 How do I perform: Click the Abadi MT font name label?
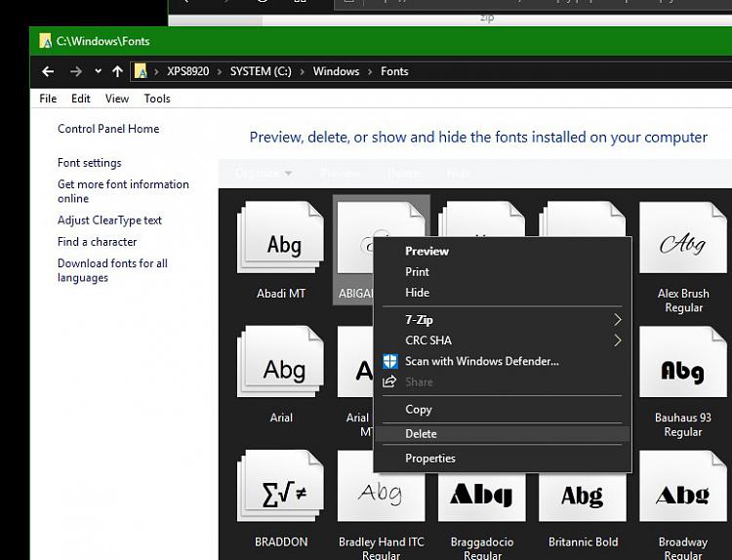pos(281,294)
